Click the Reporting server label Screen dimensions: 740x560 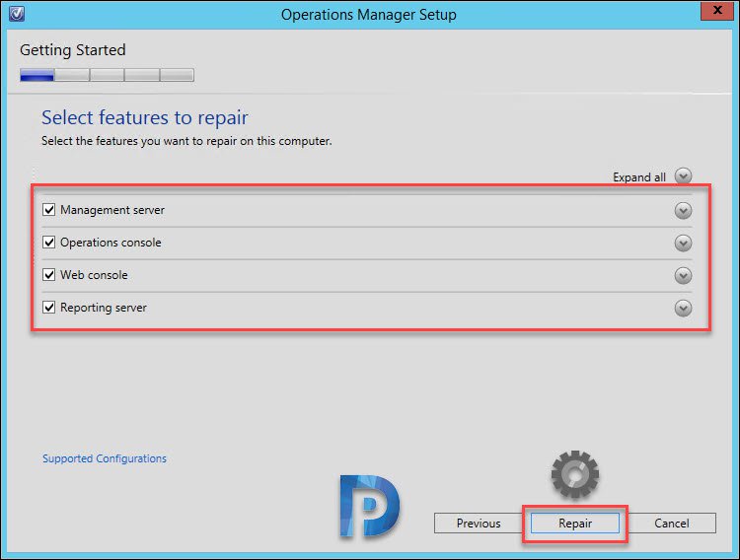(x=104, y=308)
